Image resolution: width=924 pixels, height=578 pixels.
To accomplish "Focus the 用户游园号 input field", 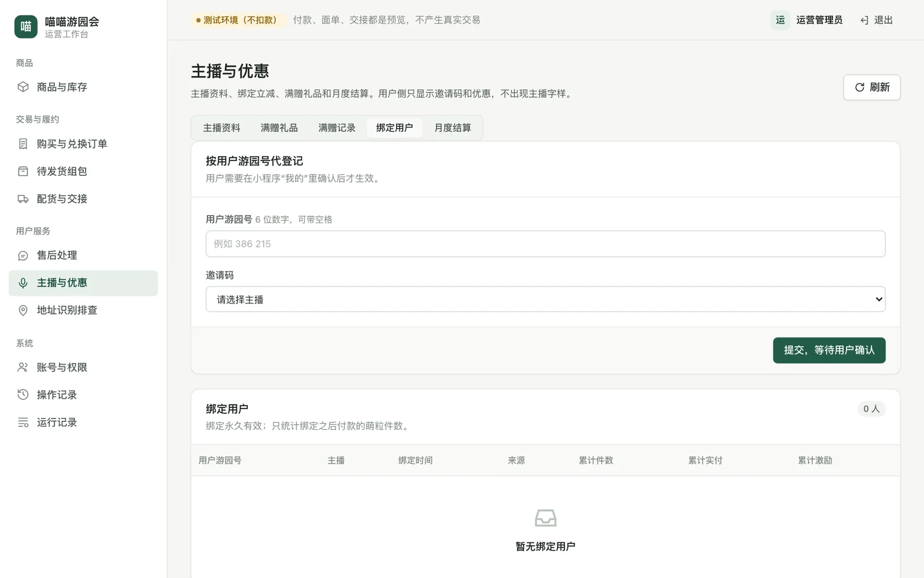I will tap(546, 244).
